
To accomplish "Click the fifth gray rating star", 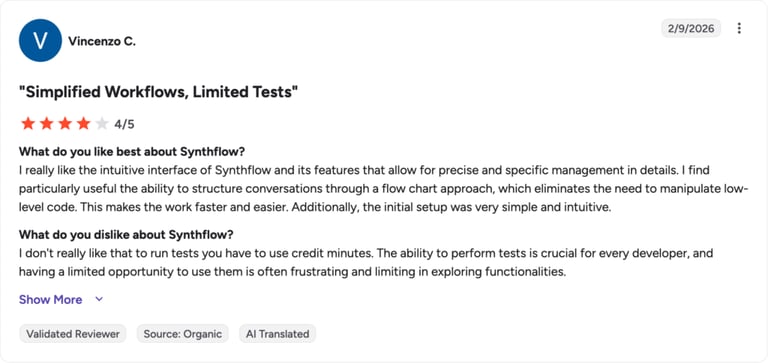I will pos(102,124).
